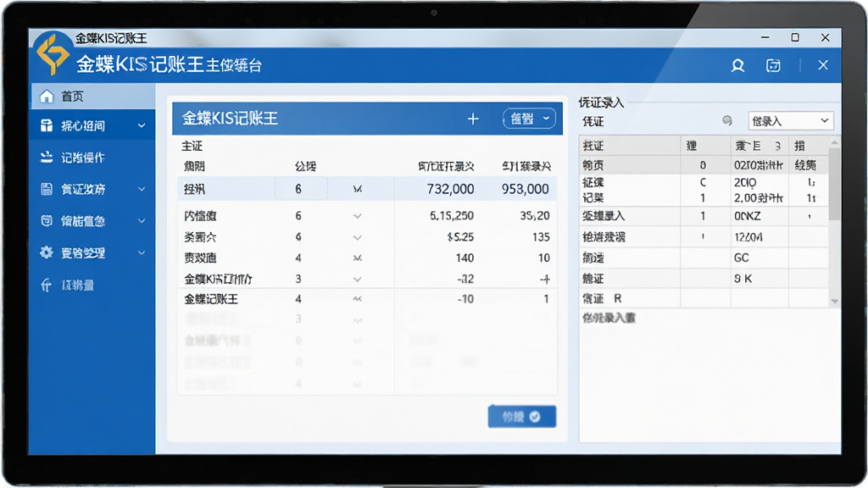Open the sidebar entry with calendar-badge icon
This screenshot has height=488, width=868.
[47, 221]
